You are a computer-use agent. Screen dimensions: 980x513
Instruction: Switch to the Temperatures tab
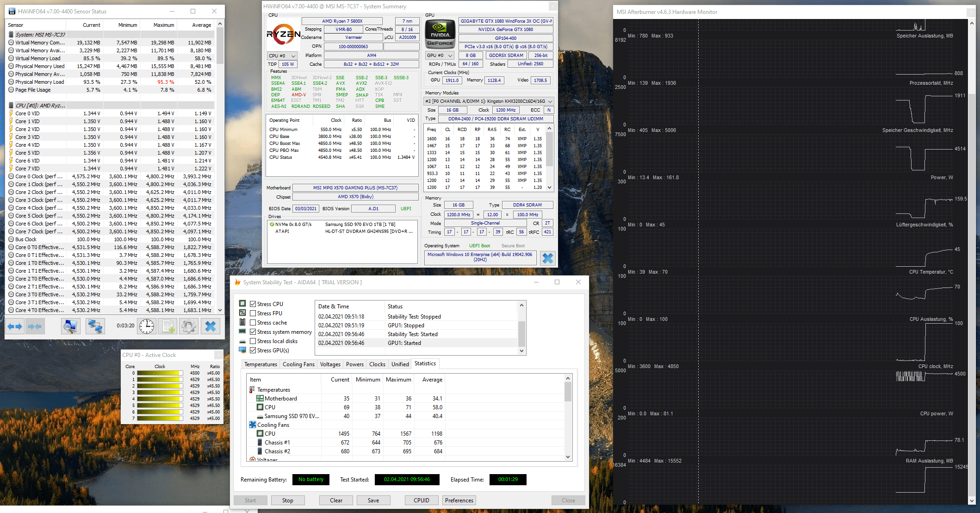pyautogui.click(x=261, y=364)
